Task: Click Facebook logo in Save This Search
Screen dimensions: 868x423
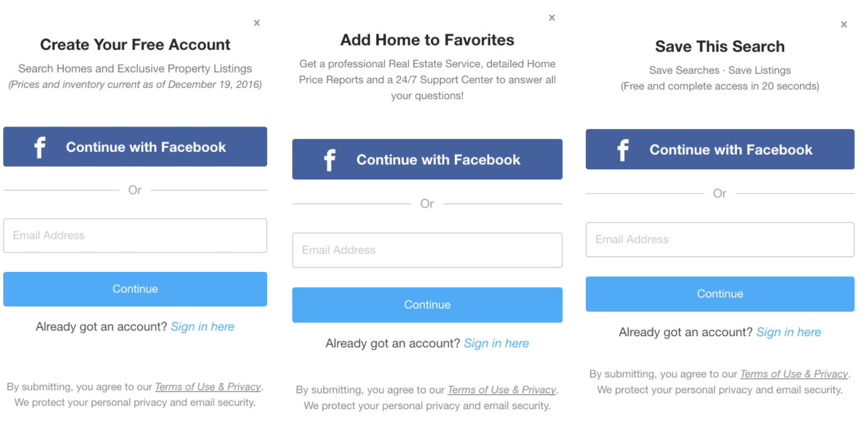Action: (623, 150)
